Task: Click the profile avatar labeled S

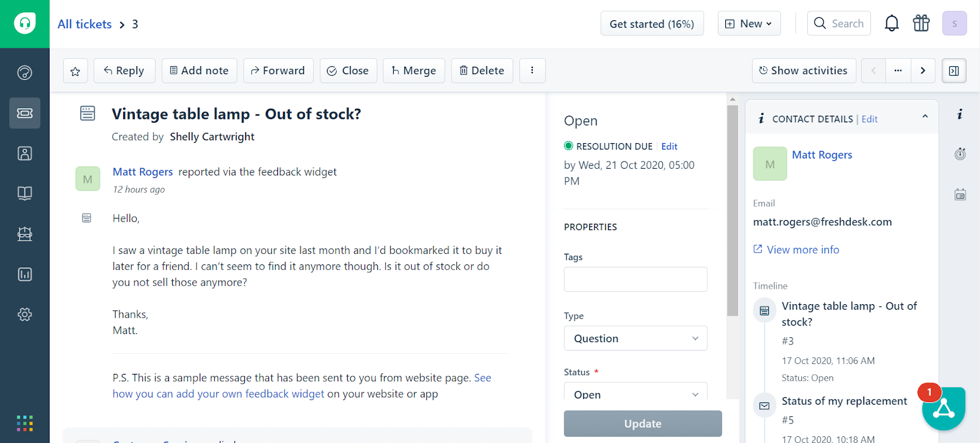Action: [954, 23]
